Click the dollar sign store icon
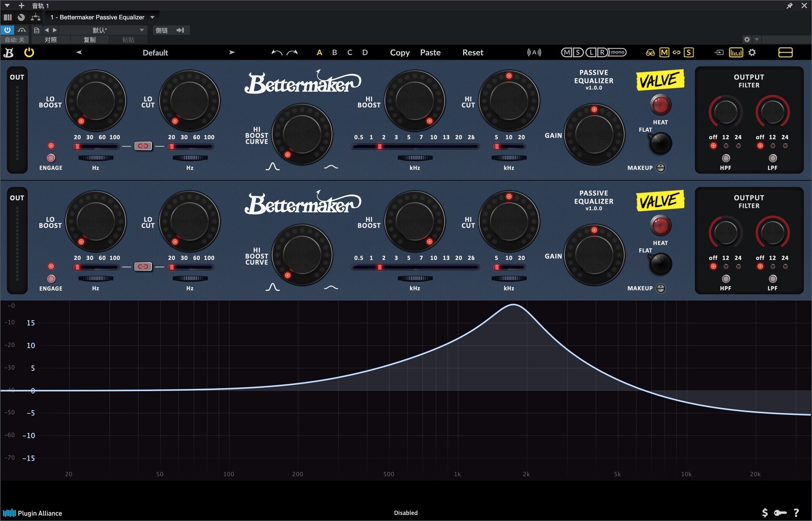Viewport: 812px width, 521px height. pos(765,513)
